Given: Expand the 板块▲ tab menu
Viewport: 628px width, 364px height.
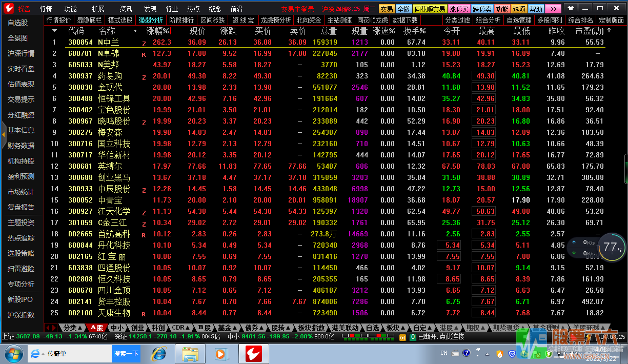Looking at the screenshot, I should pyautogui.click(x=395, y=328).
